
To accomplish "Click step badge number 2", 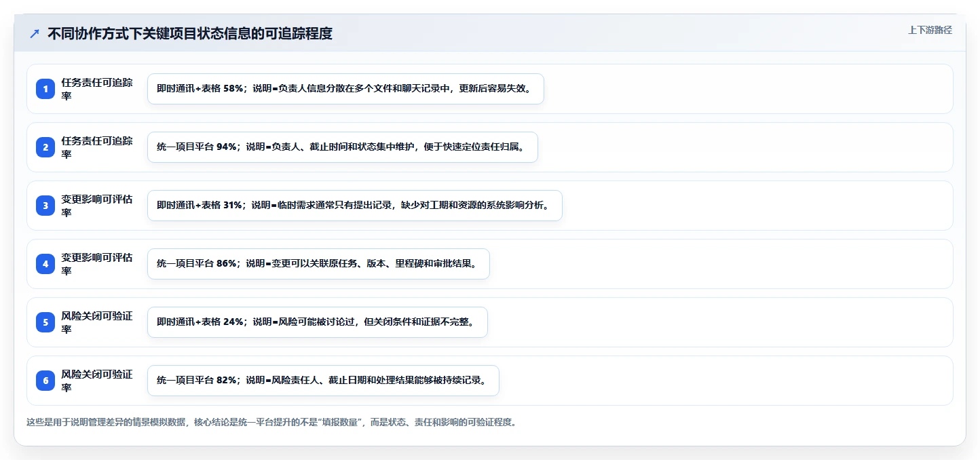I will (45, 147).
